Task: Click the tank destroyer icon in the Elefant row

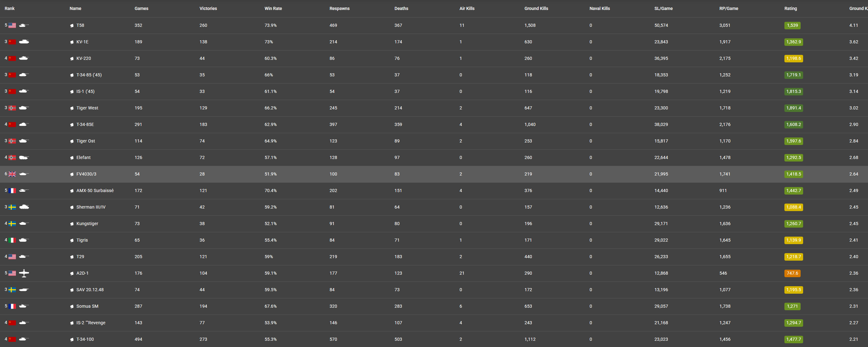Action: click(x=24, y=157)
